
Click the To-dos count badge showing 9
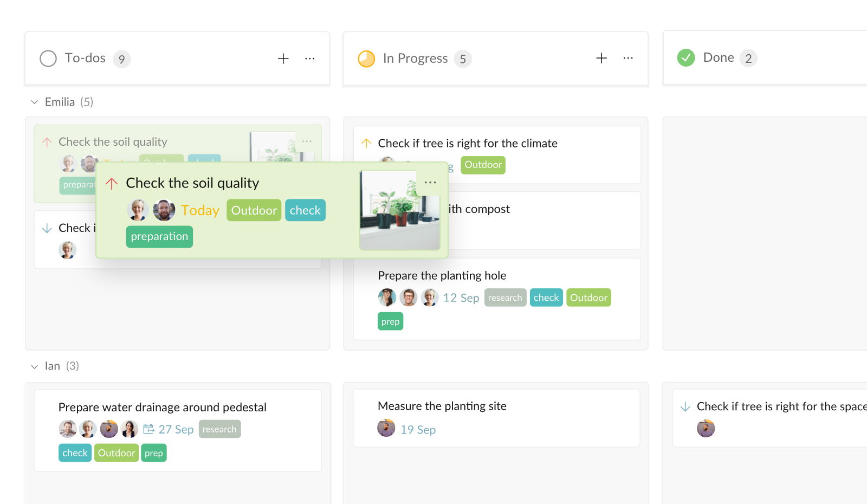pos(122,59)
